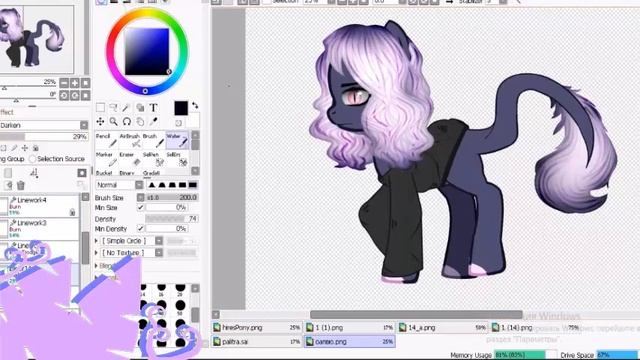The width and height of the screenshot is (640, 360).
Task: Click the Memory Usage status bar indicator
Action: [504, 355]
